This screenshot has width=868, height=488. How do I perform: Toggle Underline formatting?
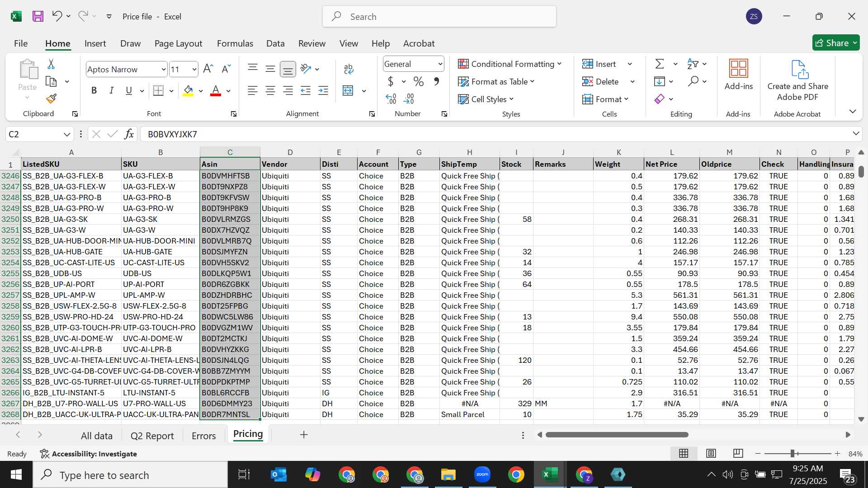(129, 91)
